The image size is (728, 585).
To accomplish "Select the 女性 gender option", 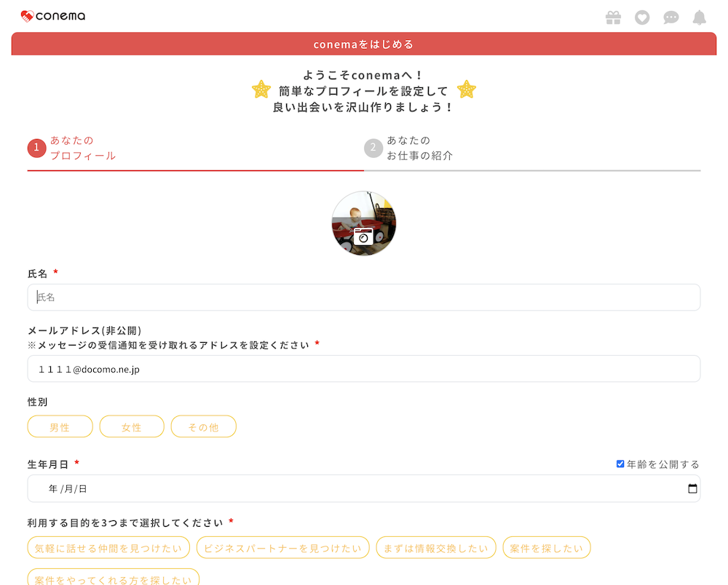I will pos(132,426).
